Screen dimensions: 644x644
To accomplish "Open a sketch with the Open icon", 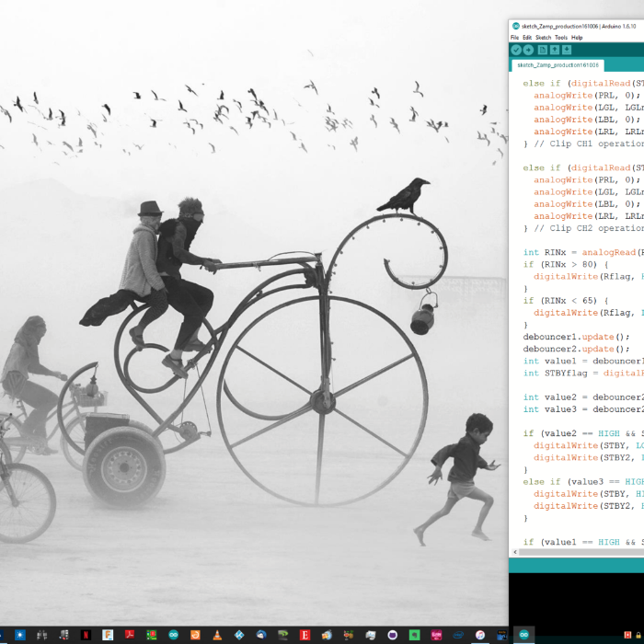I will pos(554,50).
